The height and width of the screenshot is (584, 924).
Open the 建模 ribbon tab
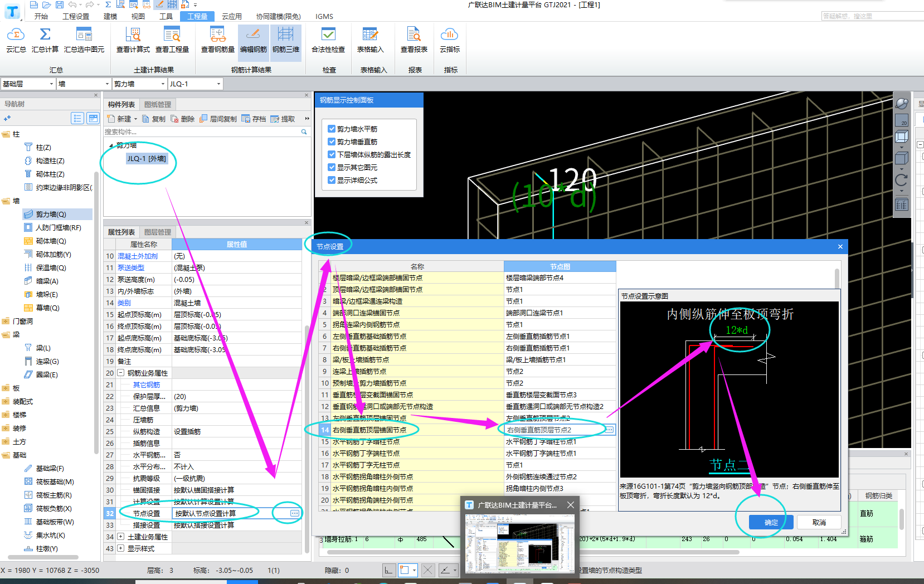[110, 16]
